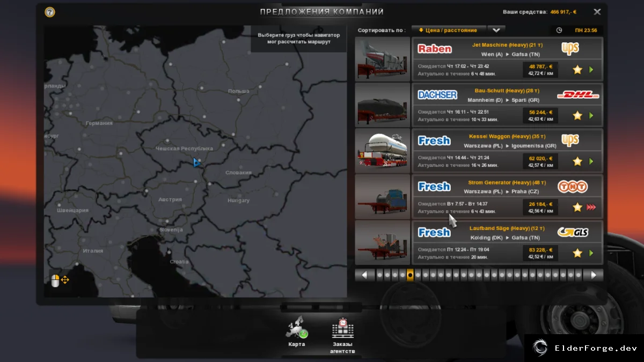Click the Raben company logo
The image size is (644, 362).
coord(435,49)
